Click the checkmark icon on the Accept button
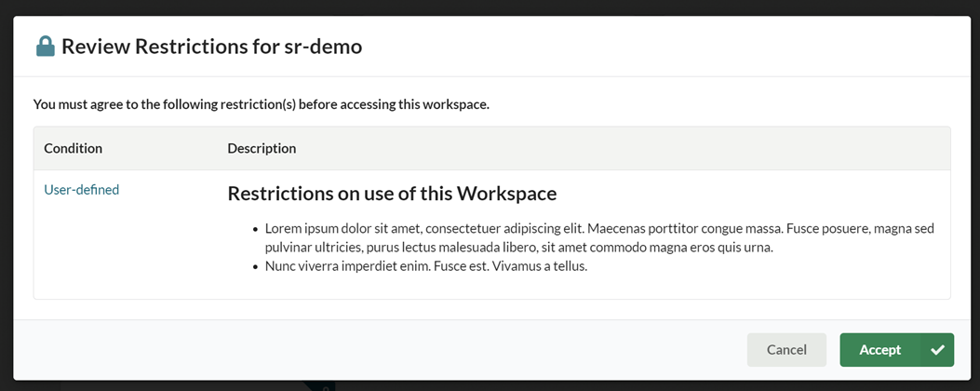Viewport: 980px width, 391px height. (x=937, y=350)
